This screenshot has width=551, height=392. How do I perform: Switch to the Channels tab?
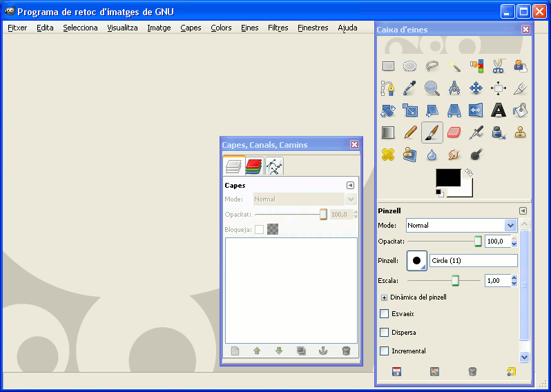254,166
